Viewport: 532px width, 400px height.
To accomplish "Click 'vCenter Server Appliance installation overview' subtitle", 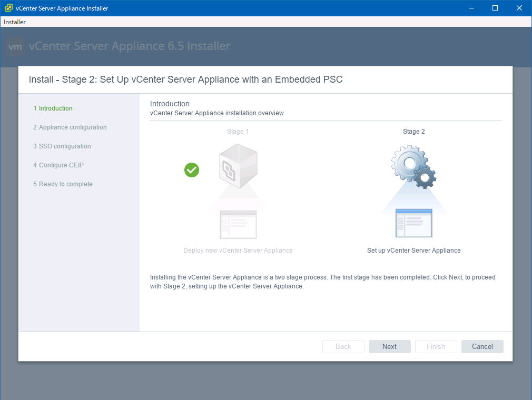I will [x=217, y=113].
